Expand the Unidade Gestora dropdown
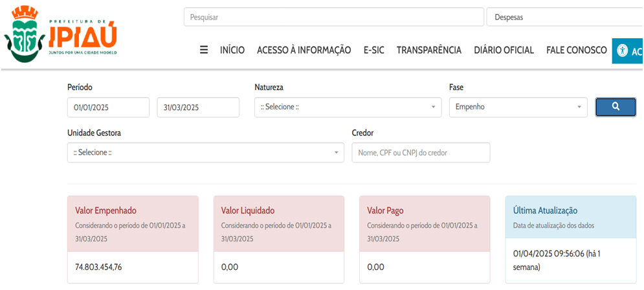This screenshot has height=290, width=644. point(205,153)
